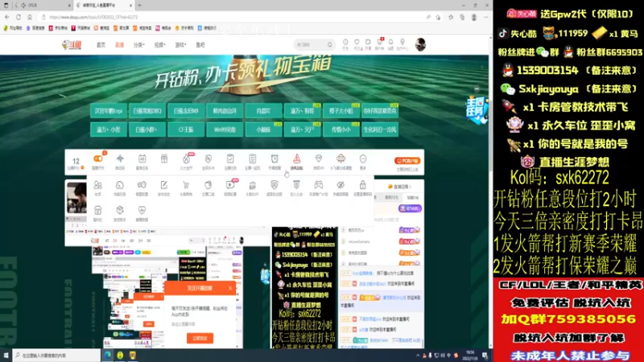Open 鱼吧 from the navigation bar
This screenshot has height=362, width=644.
[200, 45]
